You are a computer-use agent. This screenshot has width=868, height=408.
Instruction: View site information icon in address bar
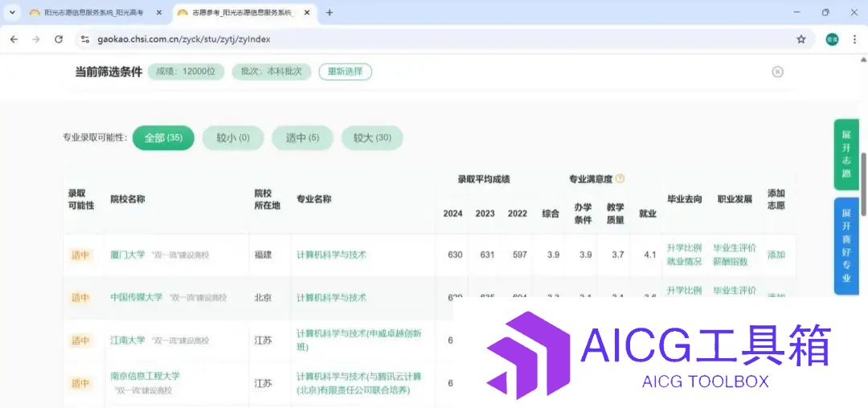coord(84,39)
